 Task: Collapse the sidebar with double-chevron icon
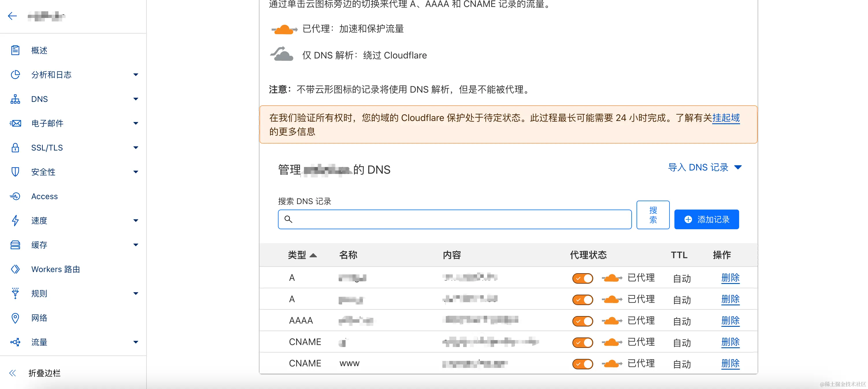(x=12, y=373)
